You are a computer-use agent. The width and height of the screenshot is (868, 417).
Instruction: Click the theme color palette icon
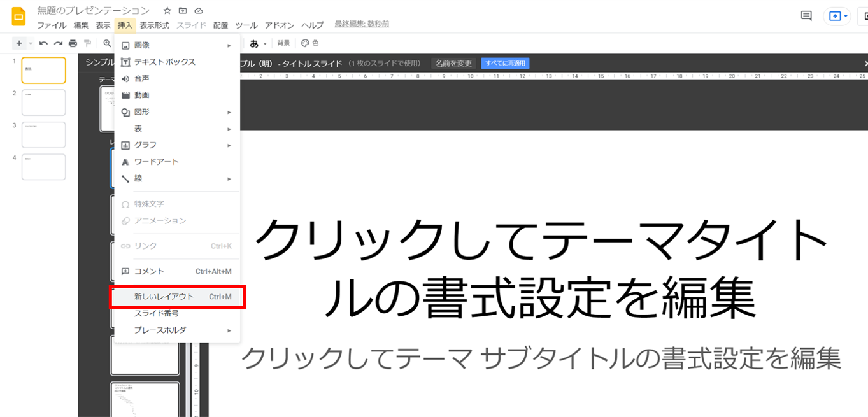pos(305,43)
